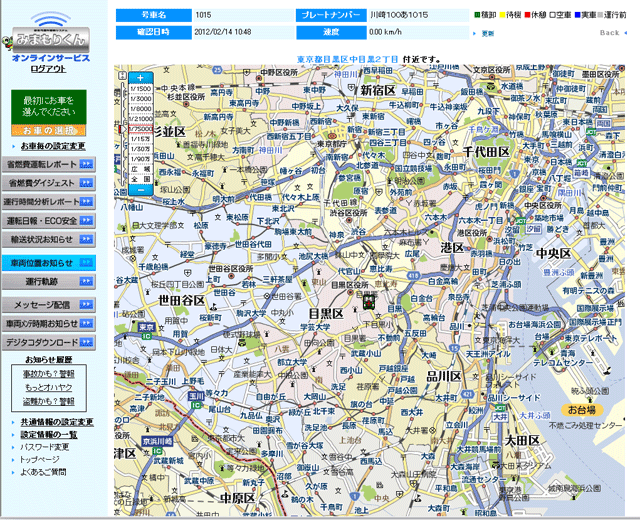Viewport: 640px width, 520px height.
Task: Move the zoom slider handle at 1/75000
Action: (120, 129)
